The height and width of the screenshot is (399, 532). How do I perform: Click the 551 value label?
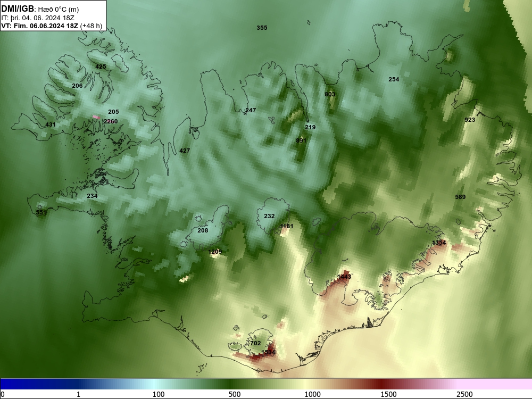point(41,212)
